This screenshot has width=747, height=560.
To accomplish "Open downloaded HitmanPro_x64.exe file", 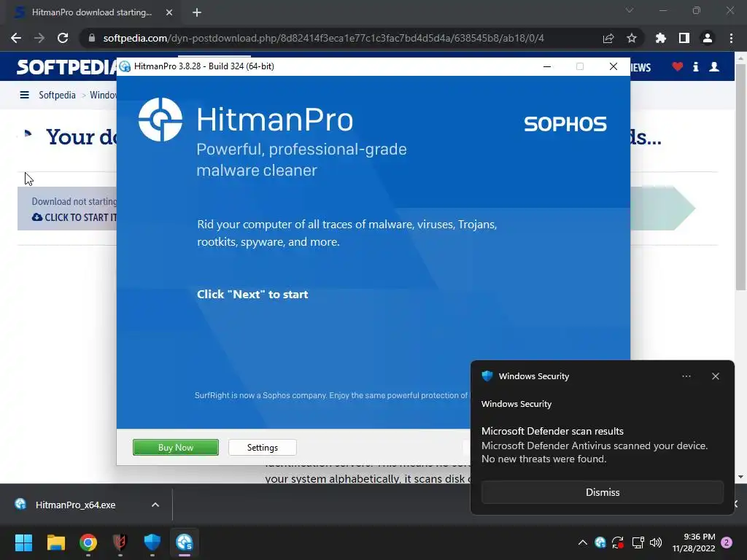I will point(75,505).
